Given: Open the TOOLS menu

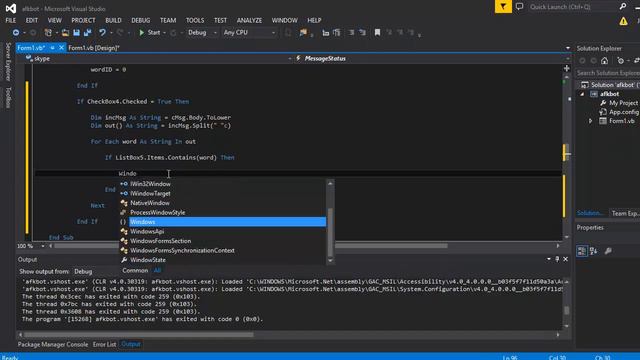Looking at the screenshot, I should 195,20.
